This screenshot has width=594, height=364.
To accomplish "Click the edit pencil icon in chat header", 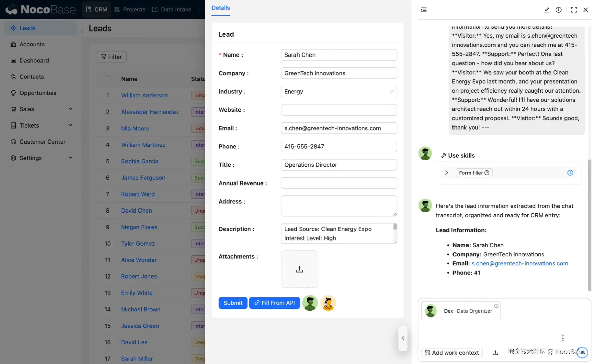I will [x=547, y=10].
